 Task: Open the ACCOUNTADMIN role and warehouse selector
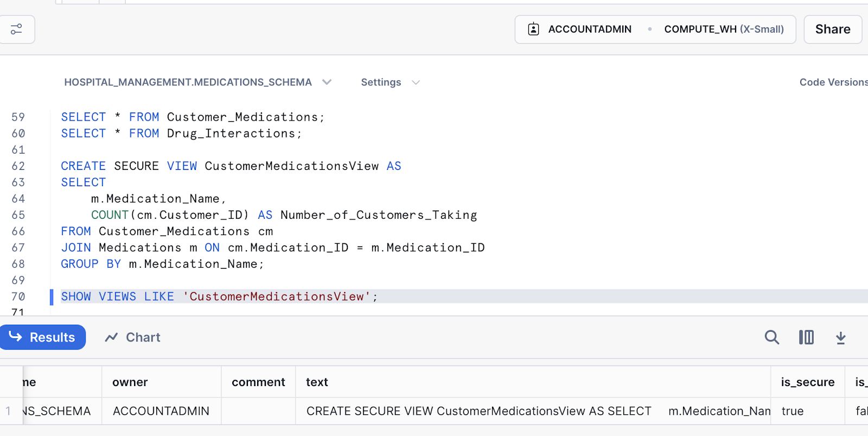pos(655,29)
